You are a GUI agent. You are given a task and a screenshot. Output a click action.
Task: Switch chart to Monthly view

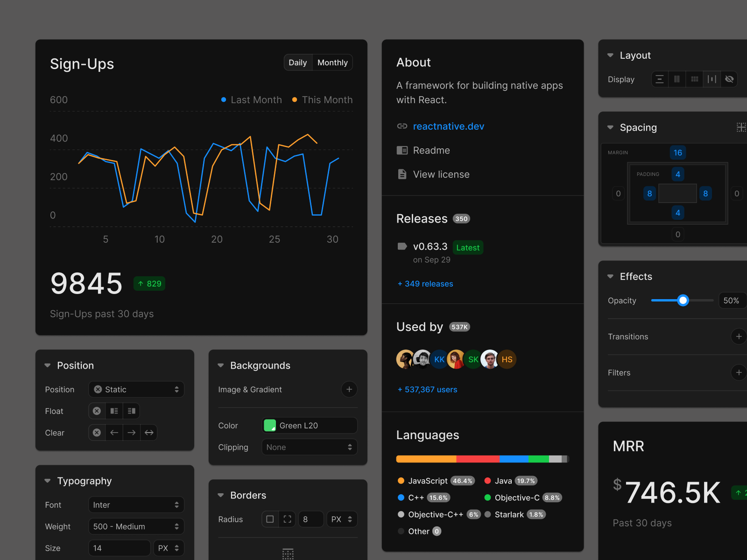pos(332,63)
